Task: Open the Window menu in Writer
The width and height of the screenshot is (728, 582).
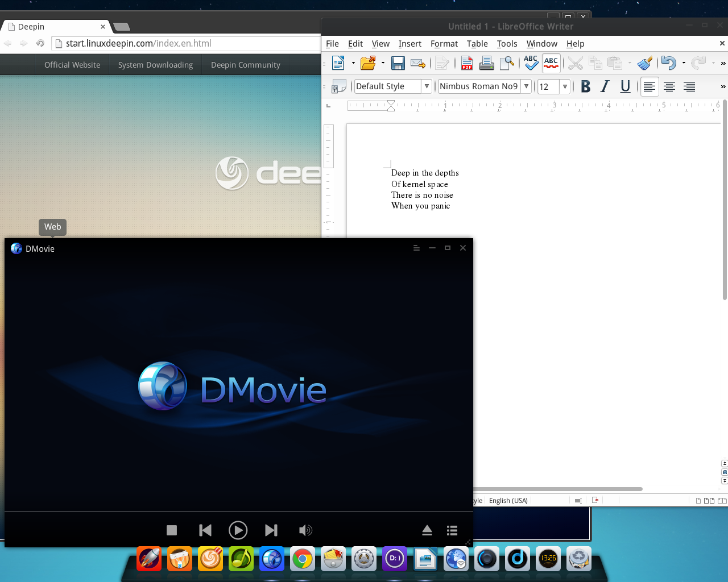Action: [x=541, y=44]
